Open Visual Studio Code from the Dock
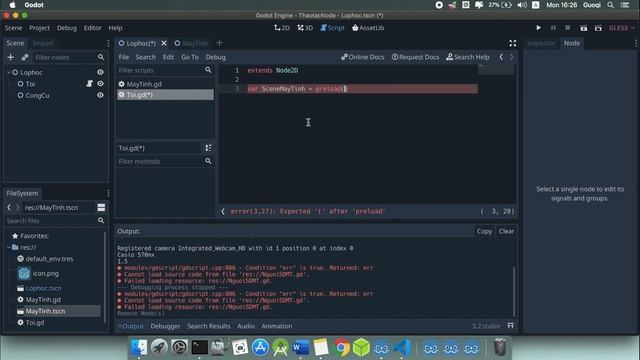This screenshot has width=640, height=360. (x=402, y=348)
